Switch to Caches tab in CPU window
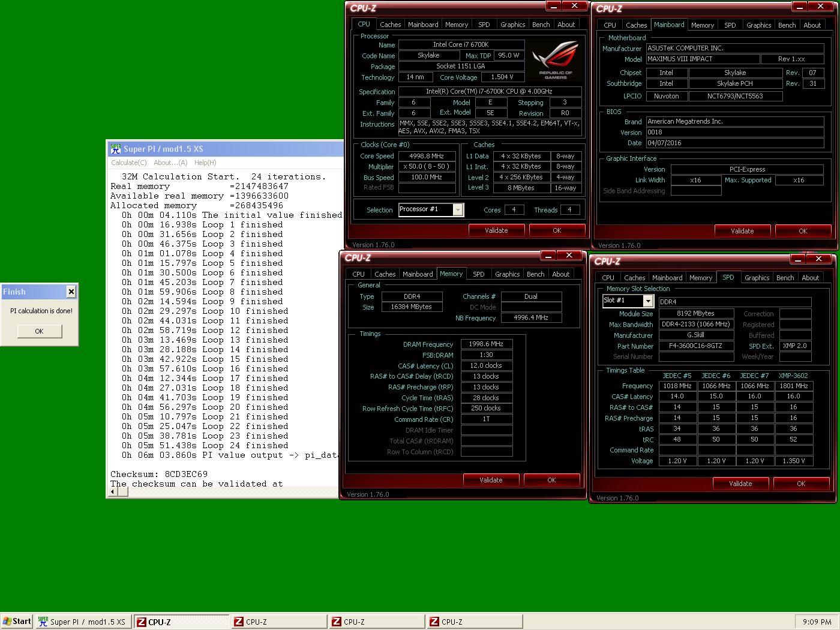The width and height of the screenshot is (840, 630). tap(390, 25)
